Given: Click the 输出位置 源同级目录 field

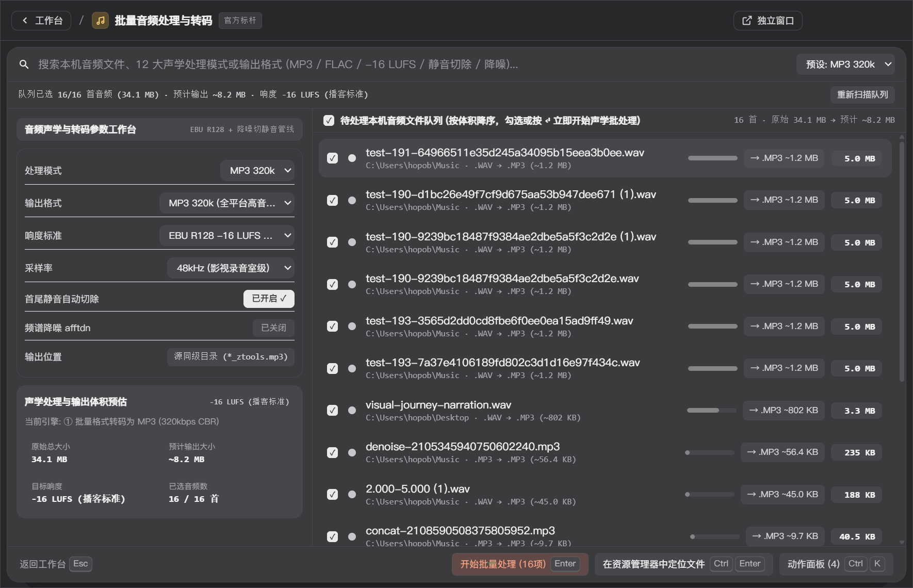Looking at the screenshot, I should pos(231,357).
